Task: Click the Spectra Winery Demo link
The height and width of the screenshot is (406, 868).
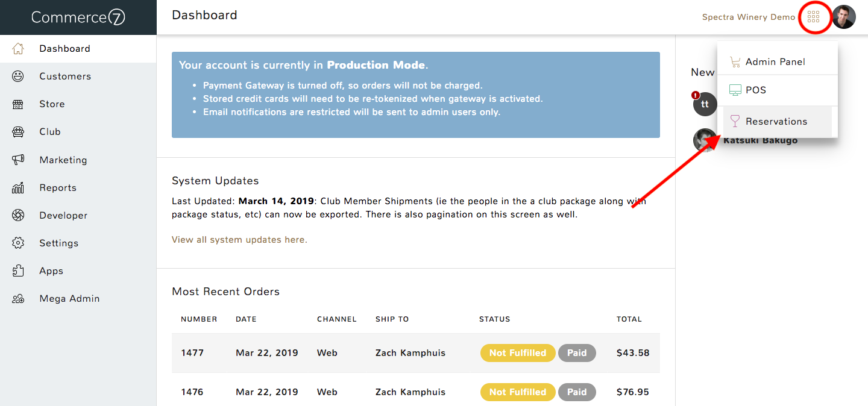Action: [749, 17]
